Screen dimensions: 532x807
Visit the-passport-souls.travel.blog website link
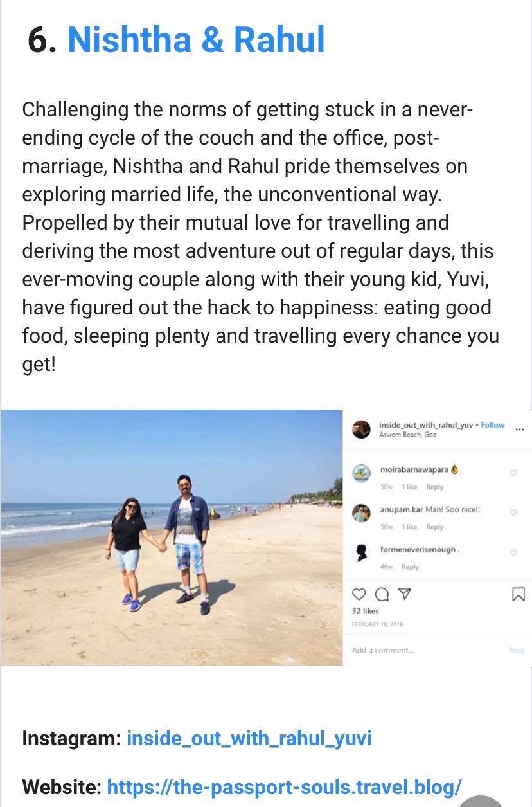coord(284,786)
